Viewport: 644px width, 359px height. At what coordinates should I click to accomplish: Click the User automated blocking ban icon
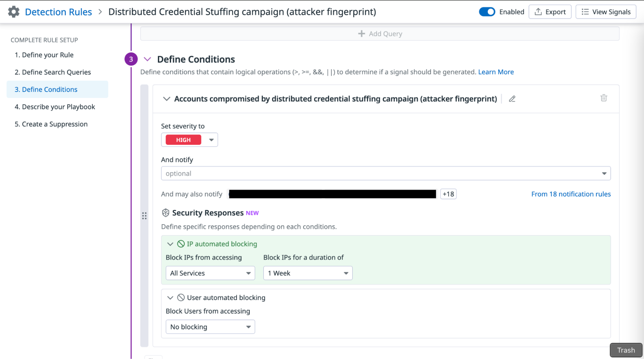point(181,297)
